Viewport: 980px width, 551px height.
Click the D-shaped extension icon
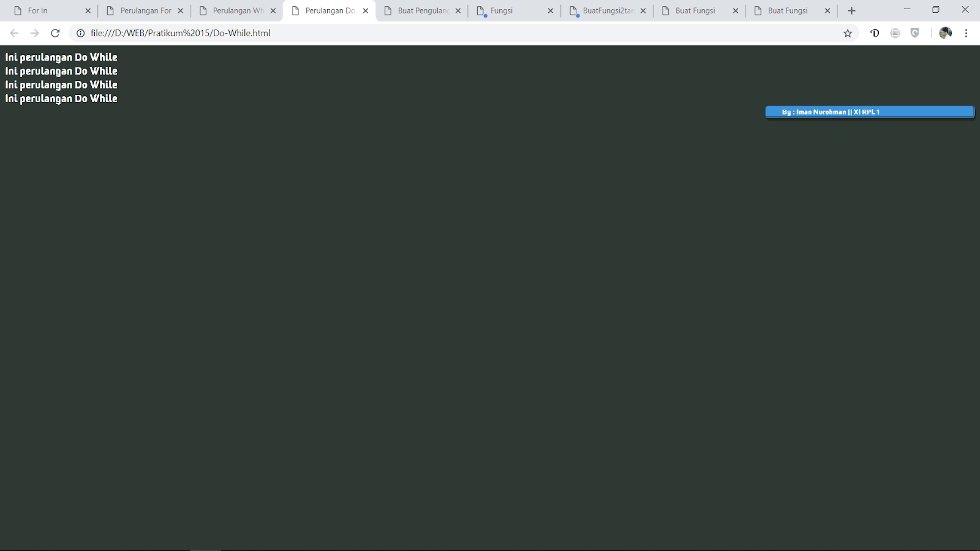pyautogui.click(x=874, y=33)
